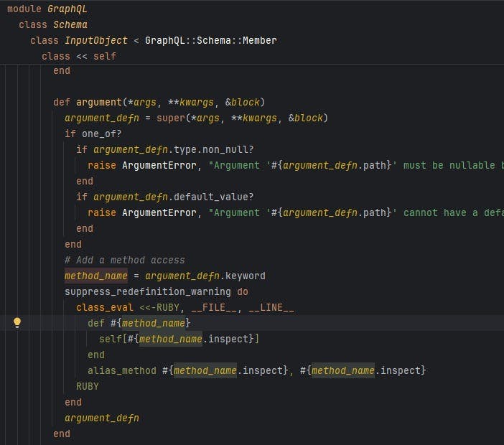Click 'keyword' after argument_defn

point(246,276)
